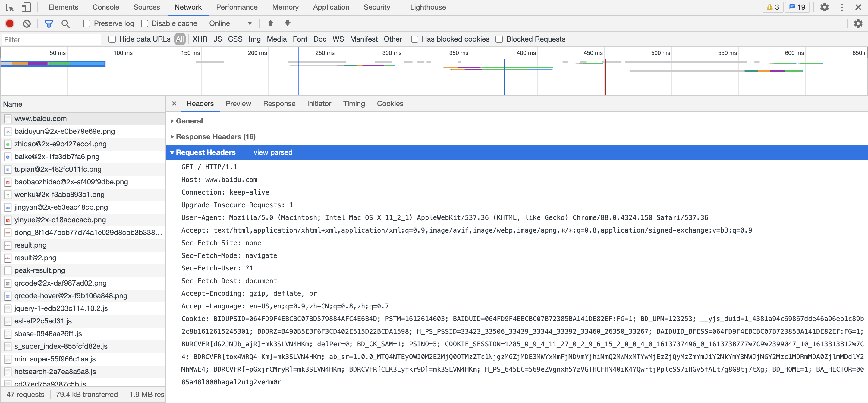Switch to the Performance panel tab
Screen dimensions: 868x403
(x=237, y=7)
